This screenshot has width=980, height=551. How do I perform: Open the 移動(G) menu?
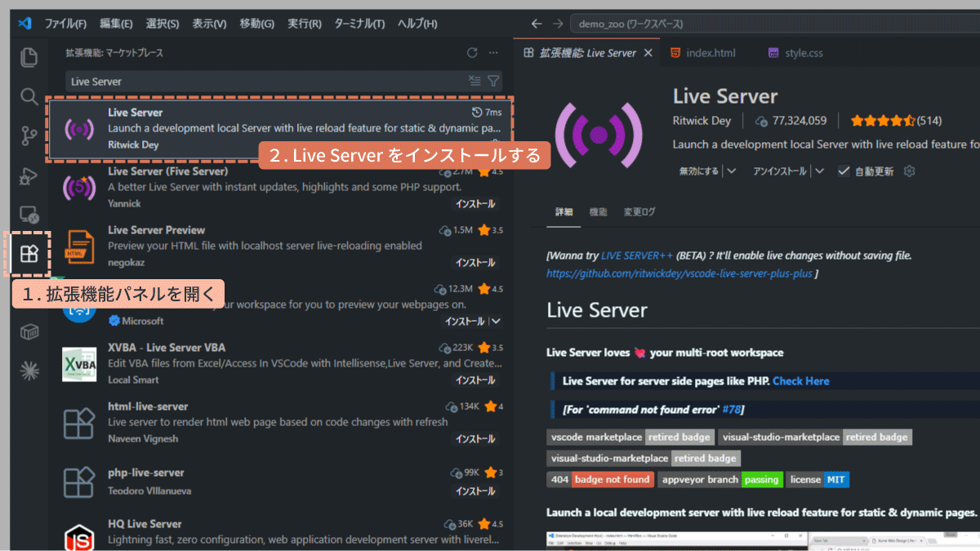(256, 24)
